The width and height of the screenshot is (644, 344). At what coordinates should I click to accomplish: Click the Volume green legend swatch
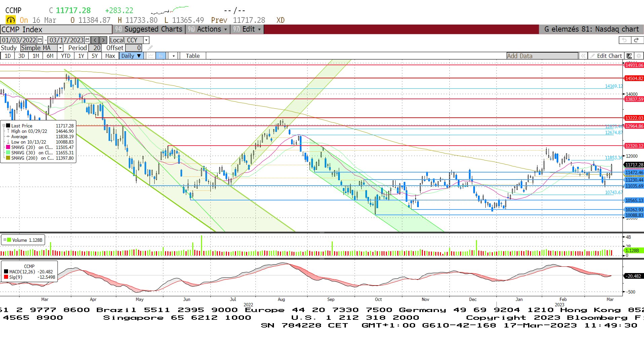[9, 240]
